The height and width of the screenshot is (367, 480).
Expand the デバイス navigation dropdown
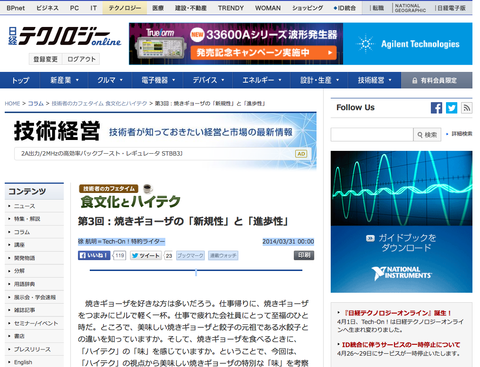(x=208, y=80)
